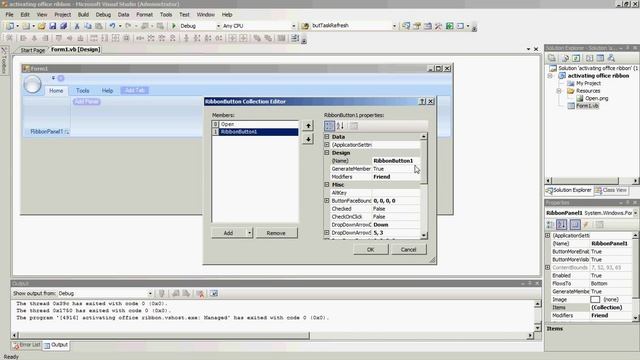
Task: Click the Properties button icon in Properties panel
Action: click(575, 224)
